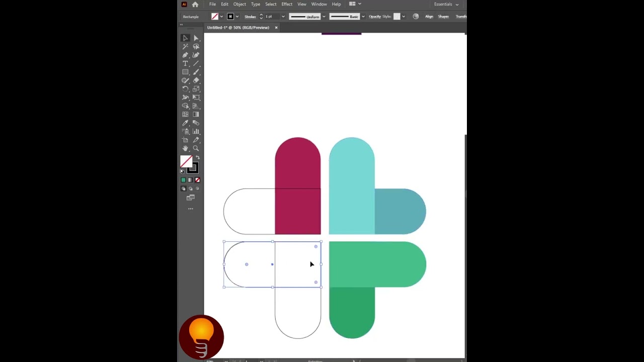Select the Scale tool
The image size is (644, 362).
[x=196, y=89]
